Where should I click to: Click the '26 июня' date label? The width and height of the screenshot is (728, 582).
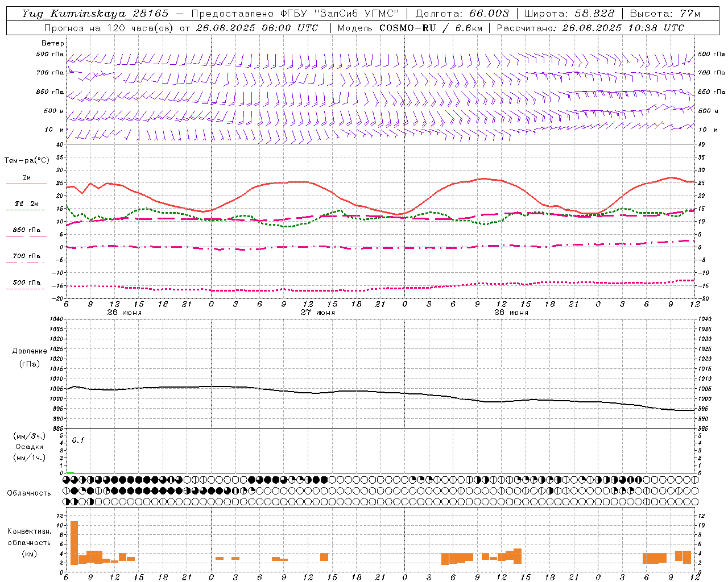pos(125,313)
